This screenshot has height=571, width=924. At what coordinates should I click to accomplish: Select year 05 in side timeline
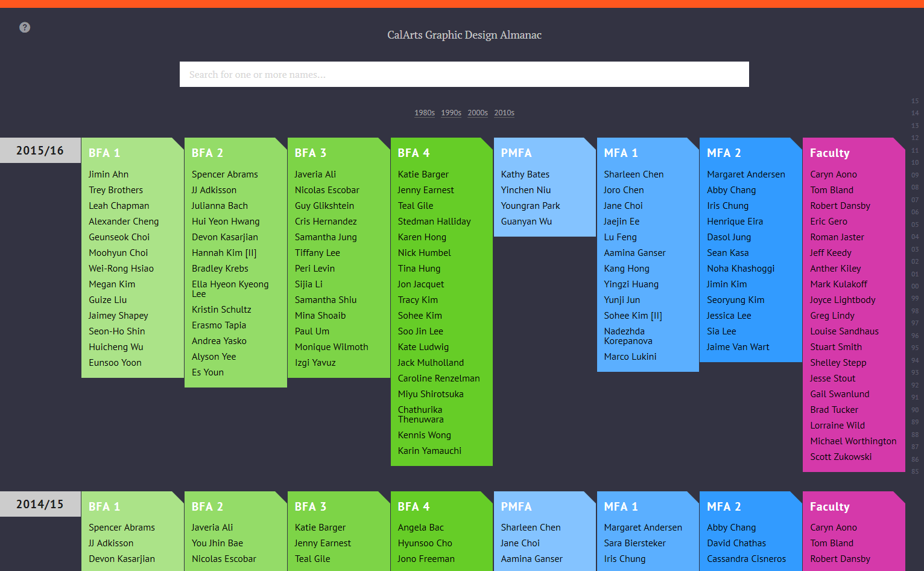(x=915, y=225)
